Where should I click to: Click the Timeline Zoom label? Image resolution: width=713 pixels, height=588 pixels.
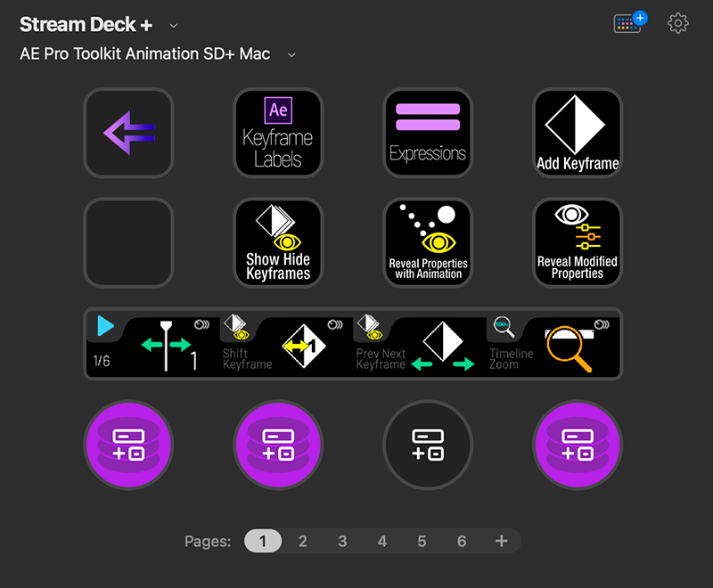511,359
